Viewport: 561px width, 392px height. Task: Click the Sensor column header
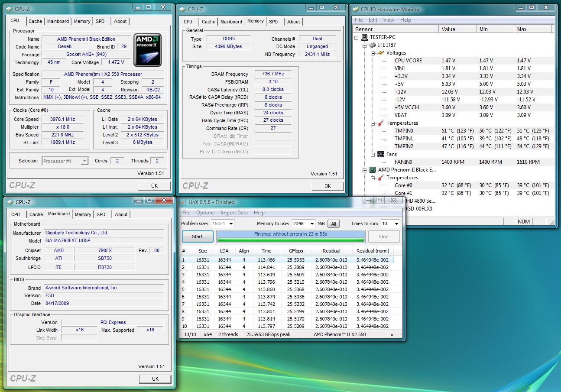coord(396,29)
